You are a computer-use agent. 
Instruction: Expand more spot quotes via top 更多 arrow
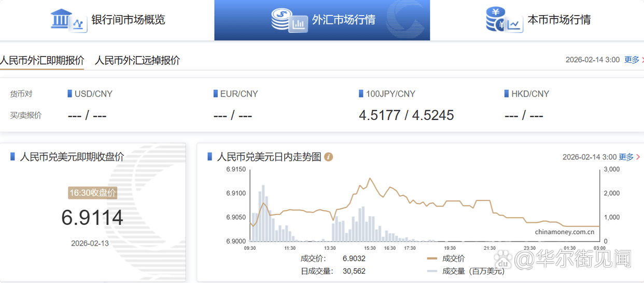635,60
